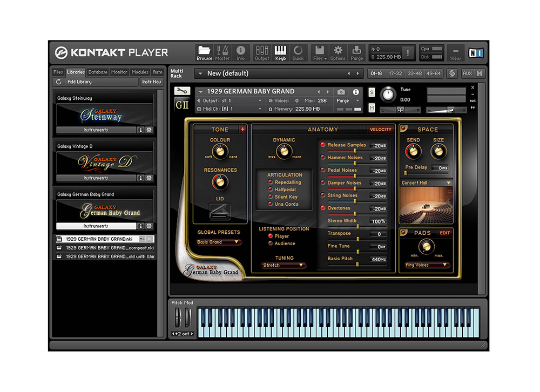540x392 pixels.
Task: Switch to the Libraries tab
Action: point(76,72)
